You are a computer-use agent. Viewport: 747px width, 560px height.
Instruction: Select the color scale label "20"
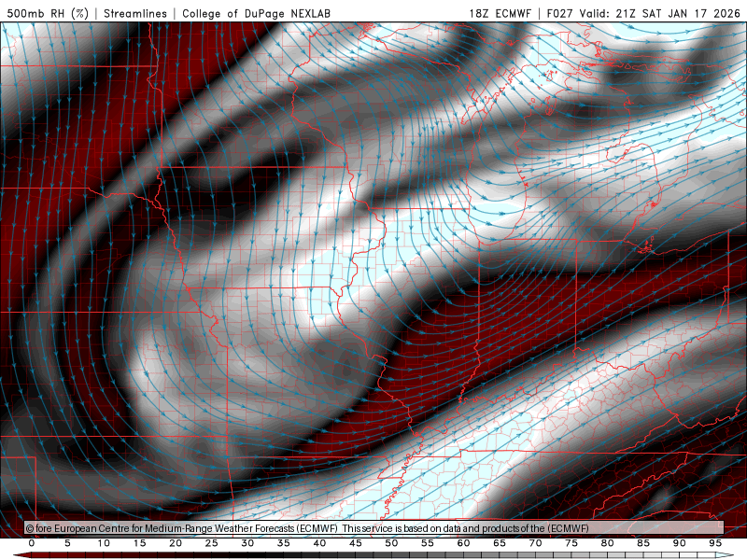pos(176,543)
